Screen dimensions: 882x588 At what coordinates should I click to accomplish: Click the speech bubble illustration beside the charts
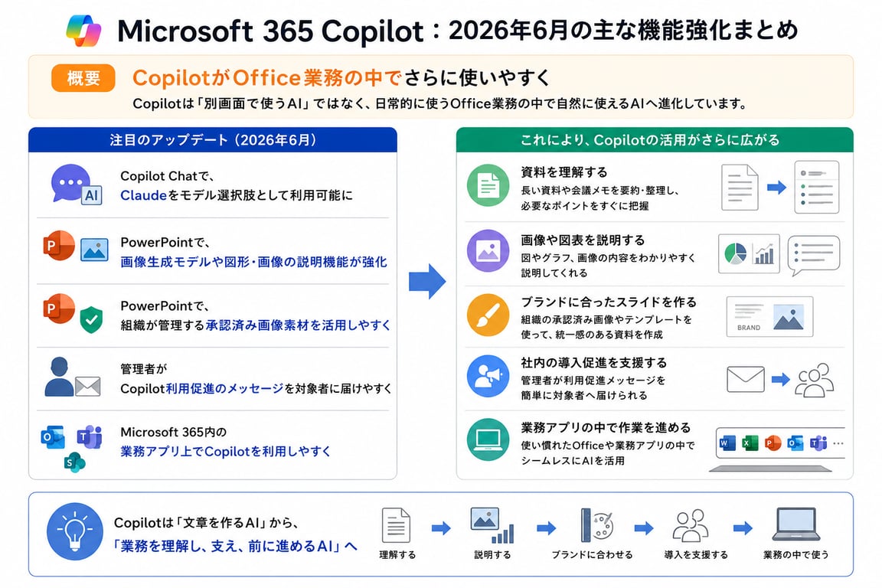click(x=813, y=256)
